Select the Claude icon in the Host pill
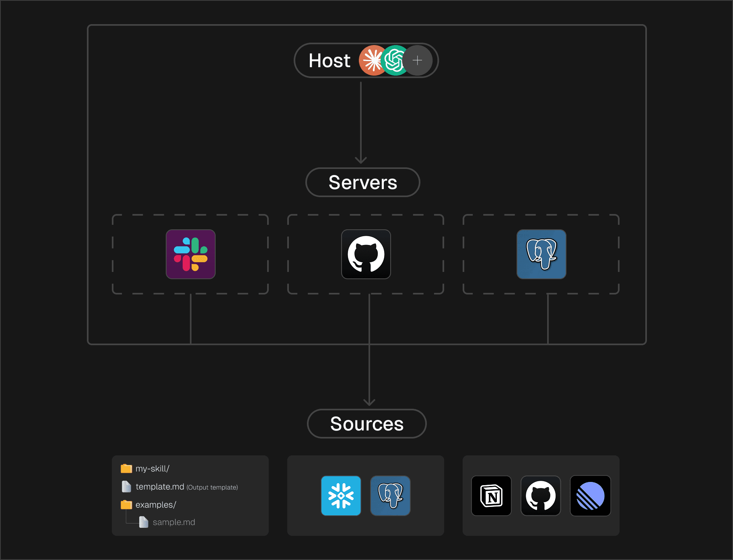 pyautogui.click(x=372, y=60)
